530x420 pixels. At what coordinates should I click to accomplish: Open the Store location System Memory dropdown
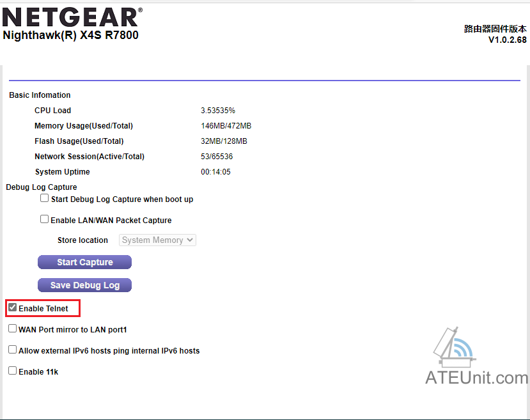pos(157,240)
